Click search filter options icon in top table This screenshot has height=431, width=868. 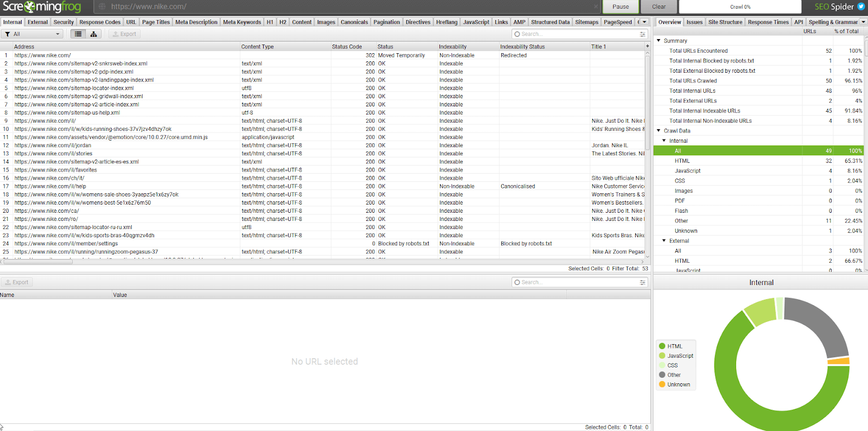pyautogui.click(x=642, y=34)
